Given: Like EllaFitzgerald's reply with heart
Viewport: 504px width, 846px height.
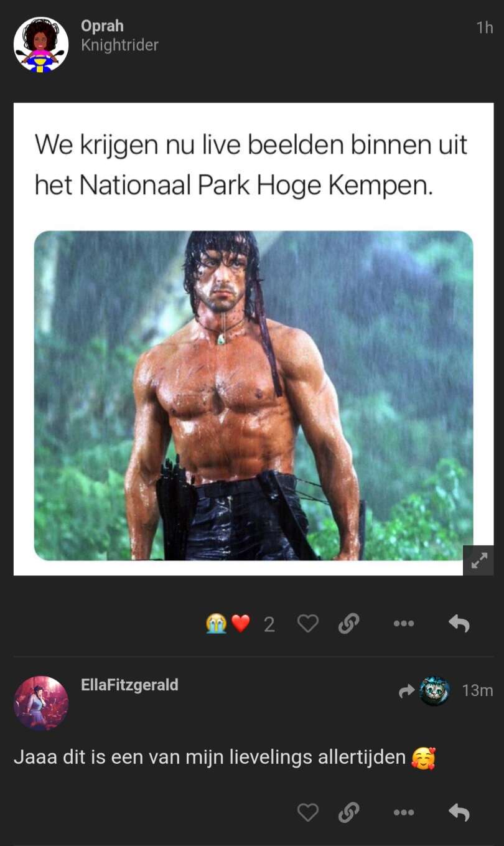Looking at the screenshot, I should tap(308, 812).
